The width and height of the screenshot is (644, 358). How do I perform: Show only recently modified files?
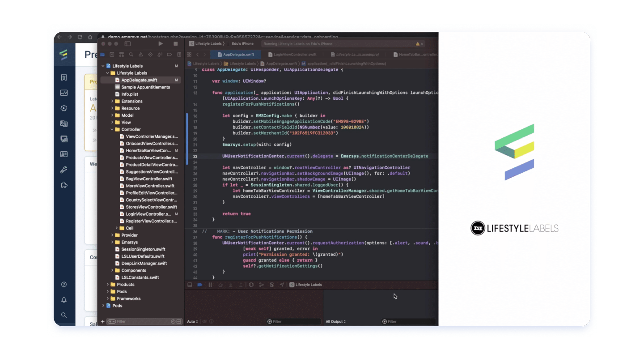pos(173,321)
